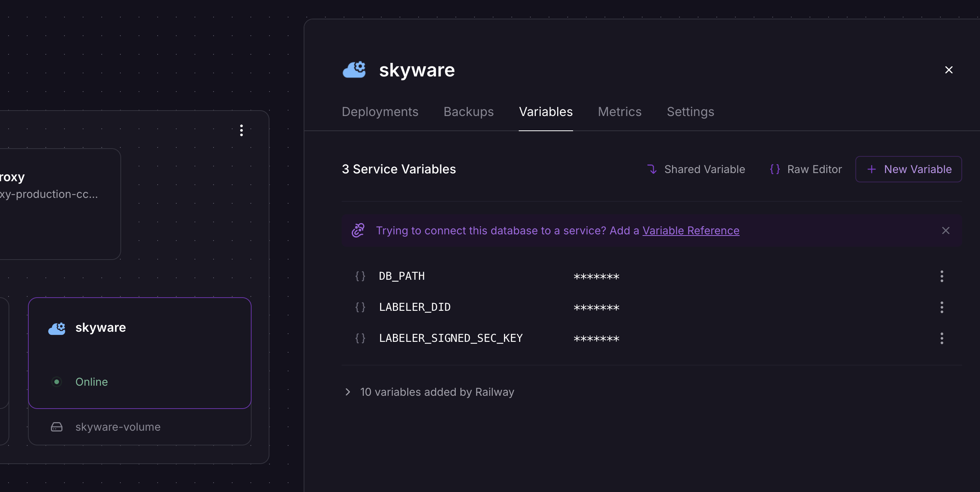Reveal masked value of DB_PATH
Screen dimensions: 980x492
tap(596, 277)
